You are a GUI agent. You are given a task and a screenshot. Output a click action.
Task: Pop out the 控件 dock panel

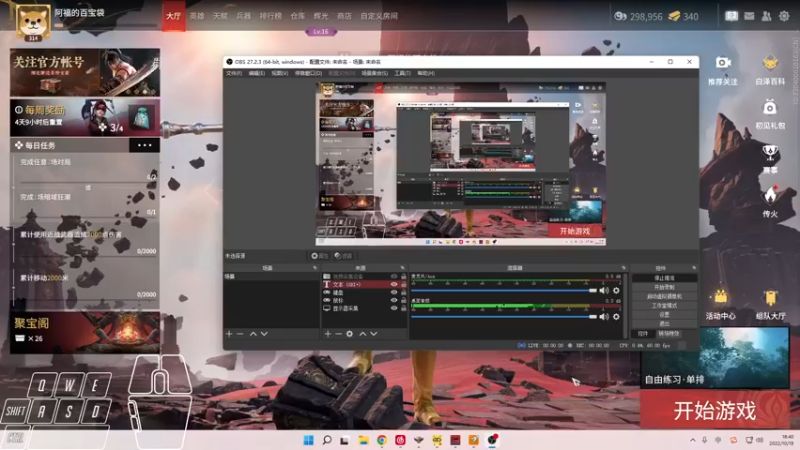[x=694, y=268]
